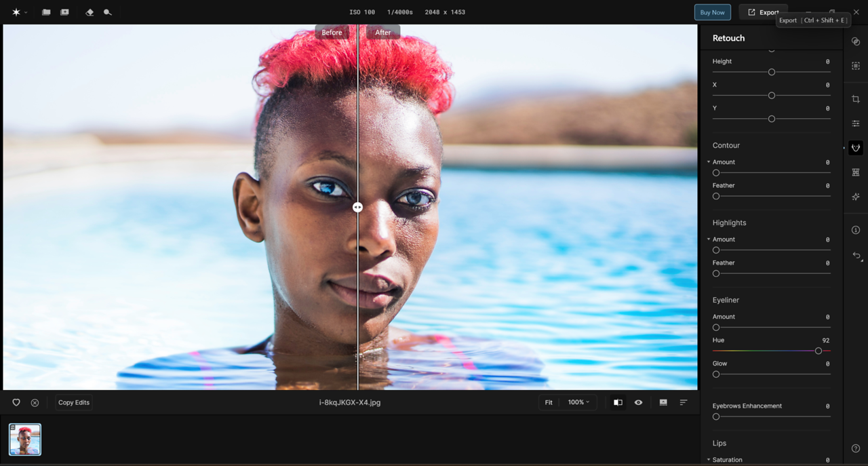
Task: Click the Eyeliner Hue value 92
Action: (825, 341)
